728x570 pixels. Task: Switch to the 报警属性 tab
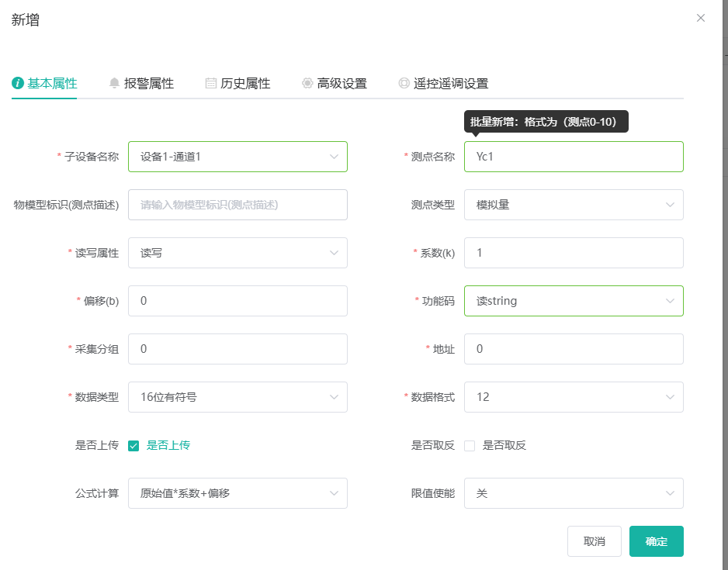tap(141, 84)
